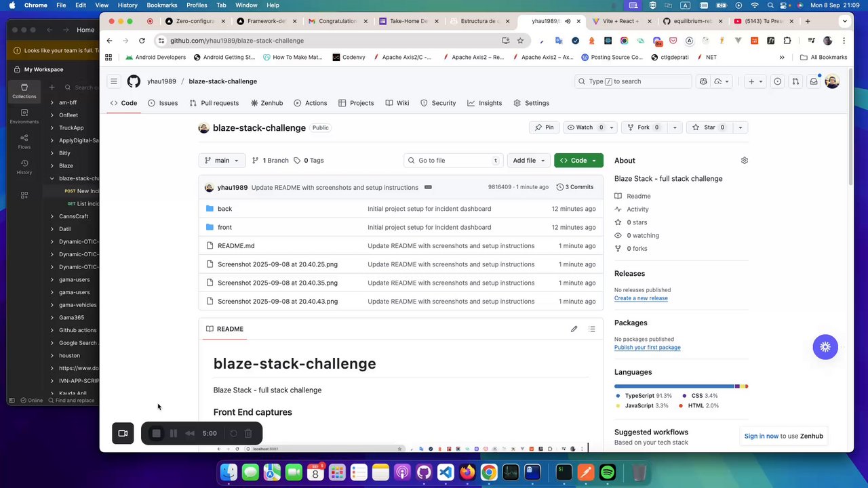Open Watch options dropdown arrow

click(x=611, y=127)
